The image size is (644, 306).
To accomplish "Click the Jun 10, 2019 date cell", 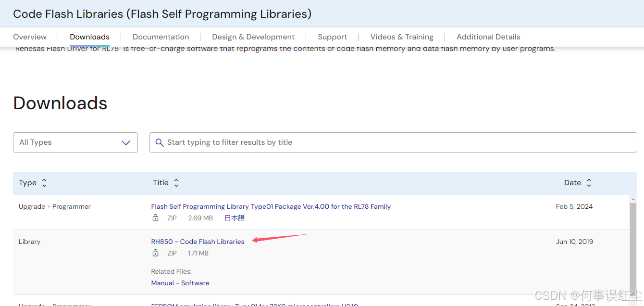I will [574, 242].
